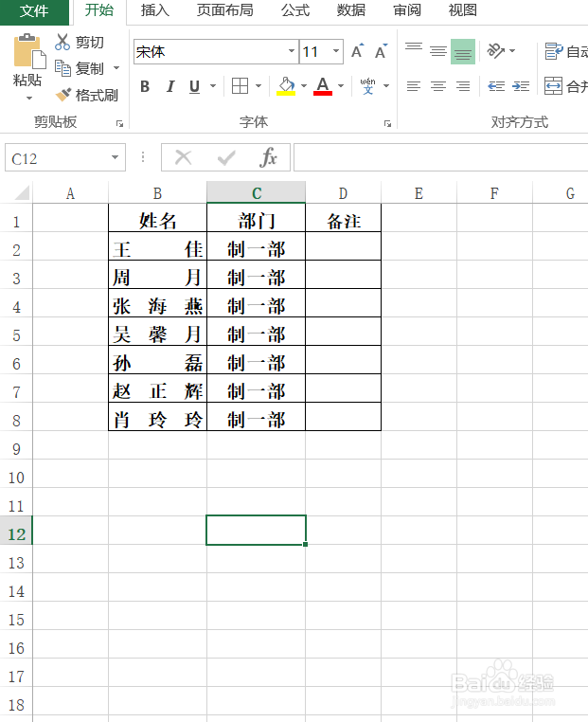Click the confirm checkmark in formula bar

point(226,158)
